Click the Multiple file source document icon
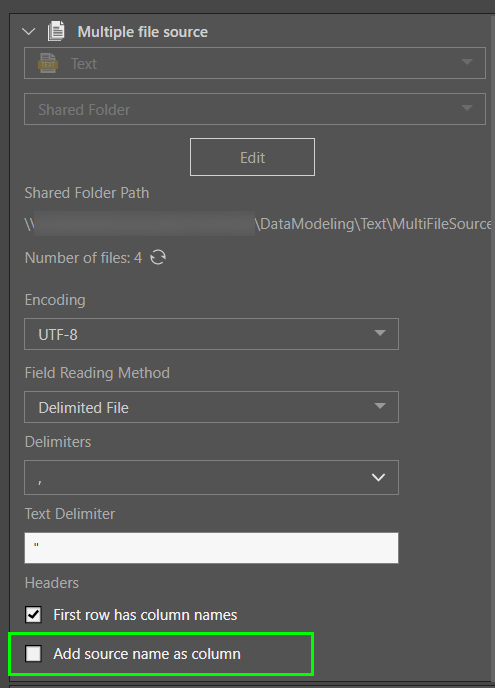Screen dimensions: 495x688 pos(56,32)
